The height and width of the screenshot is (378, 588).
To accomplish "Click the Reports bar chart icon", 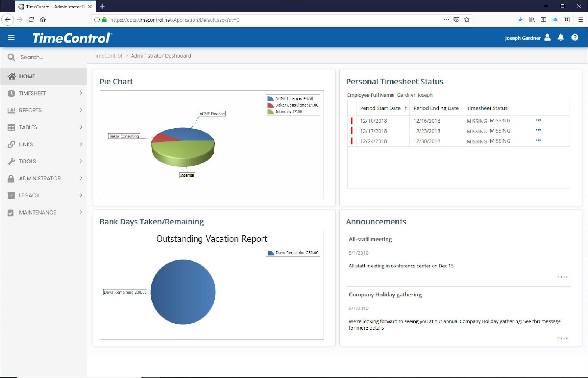I will point(11,110).
